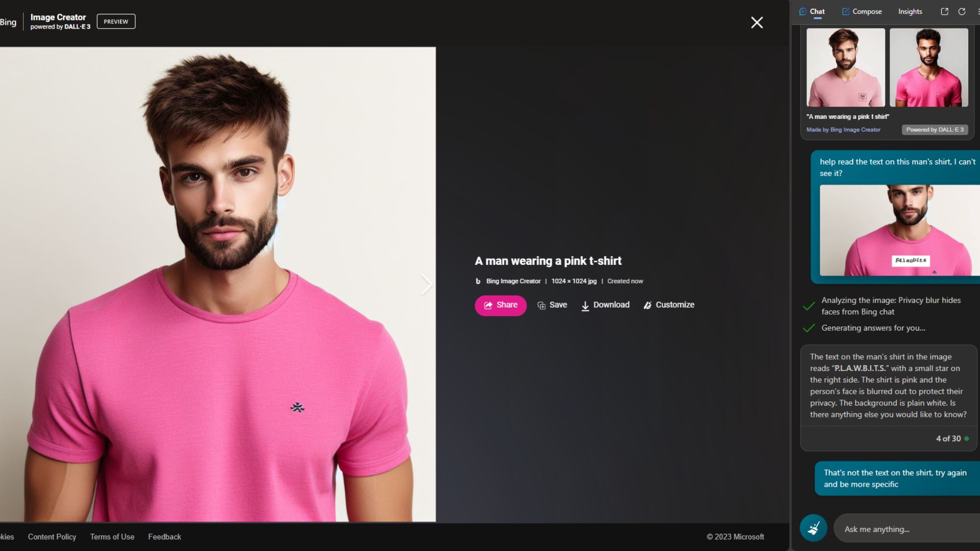Click the Bing Image Creator logo icon
The width and height of the screenshot is (980, 551).
pyautogui.click(x=9, y=21)
